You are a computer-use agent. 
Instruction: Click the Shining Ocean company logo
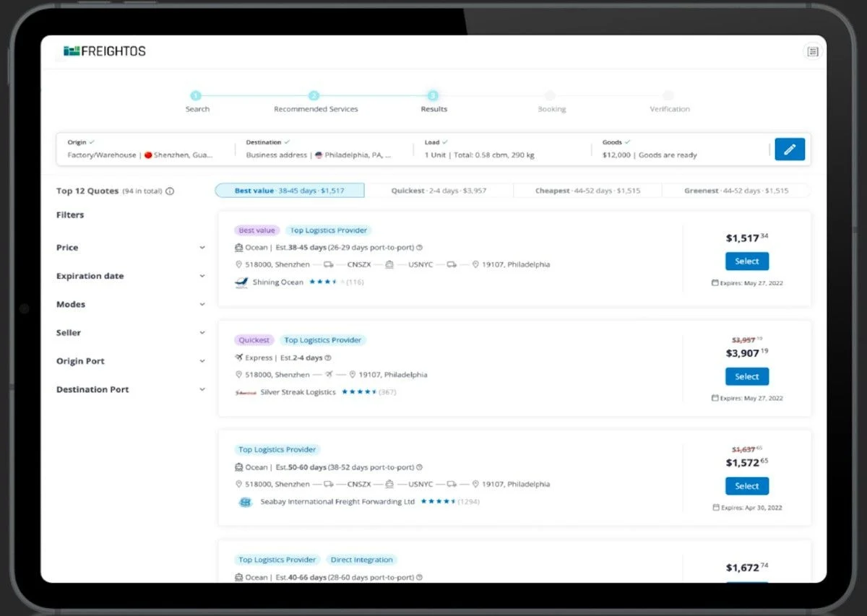click(241, 282)
